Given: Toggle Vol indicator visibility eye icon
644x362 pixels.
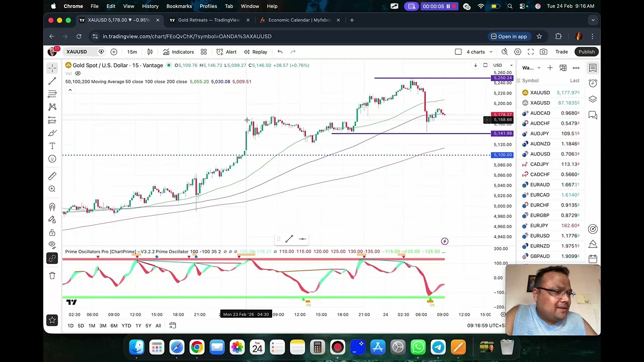Looking at the screenshot, I should 77,73.
